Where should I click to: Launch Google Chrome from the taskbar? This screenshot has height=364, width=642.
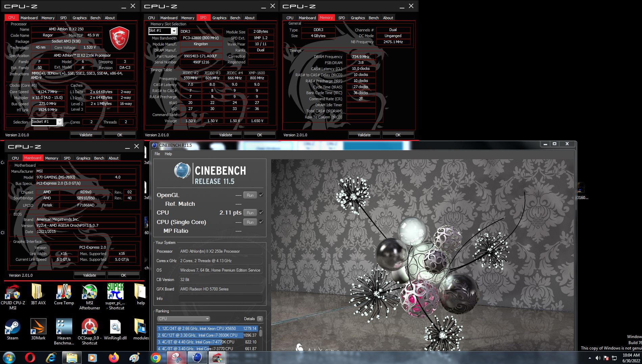tap(155, 358)
